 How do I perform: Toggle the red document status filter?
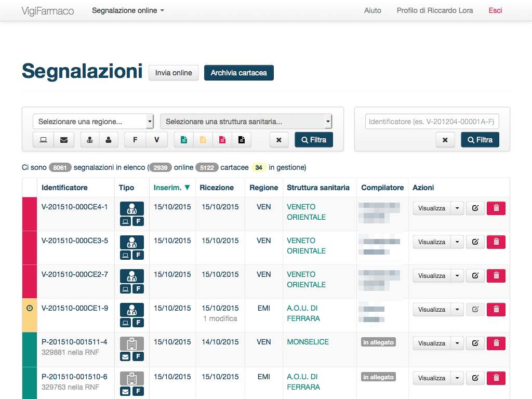point(222,140)
